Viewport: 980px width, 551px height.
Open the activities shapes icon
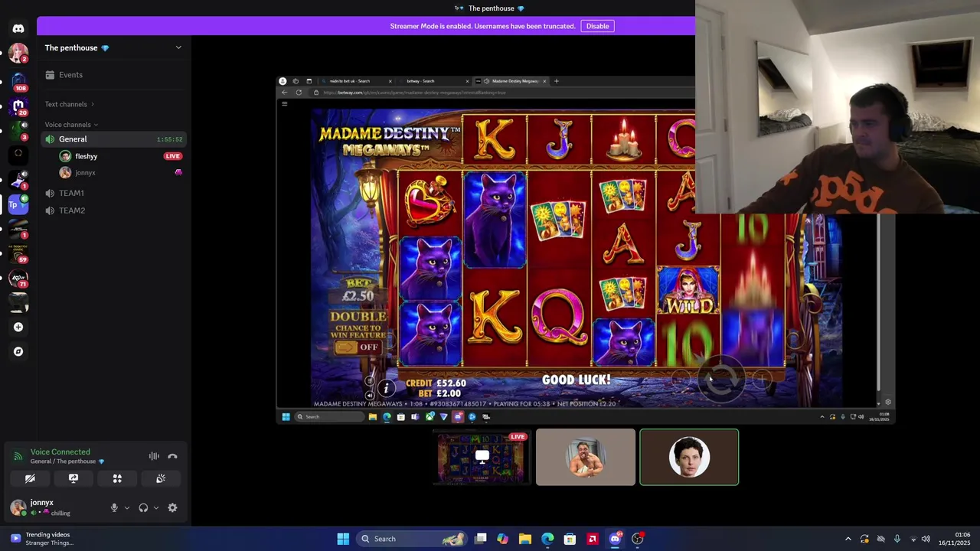(117, 478)
